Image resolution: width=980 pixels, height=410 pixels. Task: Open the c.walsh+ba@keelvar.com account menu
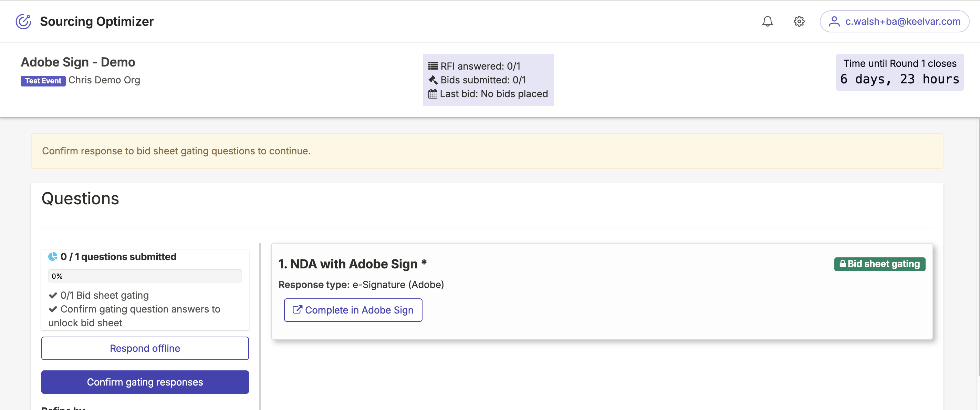click(x=902, y=21)
